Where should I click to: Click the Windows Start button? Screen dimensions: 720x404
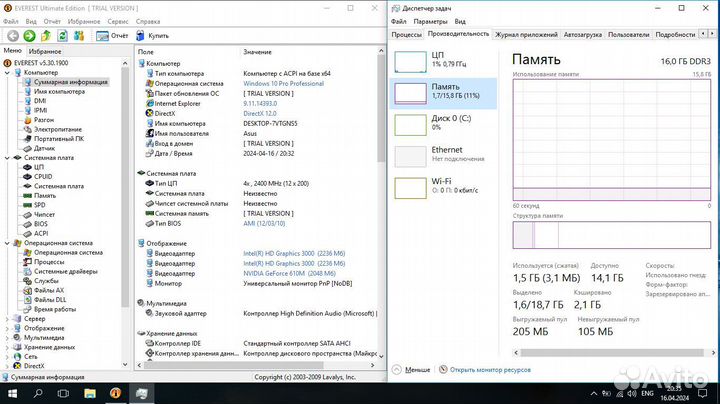click(x=12, y=393)
